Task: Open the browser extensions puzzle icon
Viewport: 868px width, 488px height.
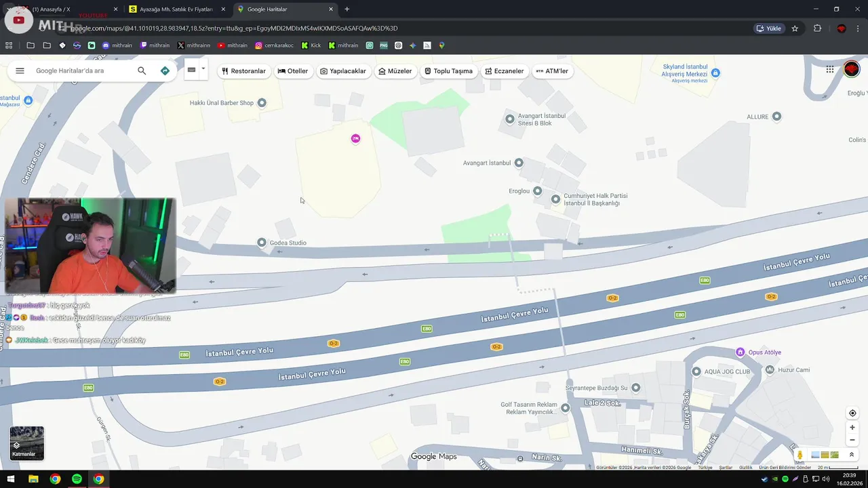Action: (817, 28)
